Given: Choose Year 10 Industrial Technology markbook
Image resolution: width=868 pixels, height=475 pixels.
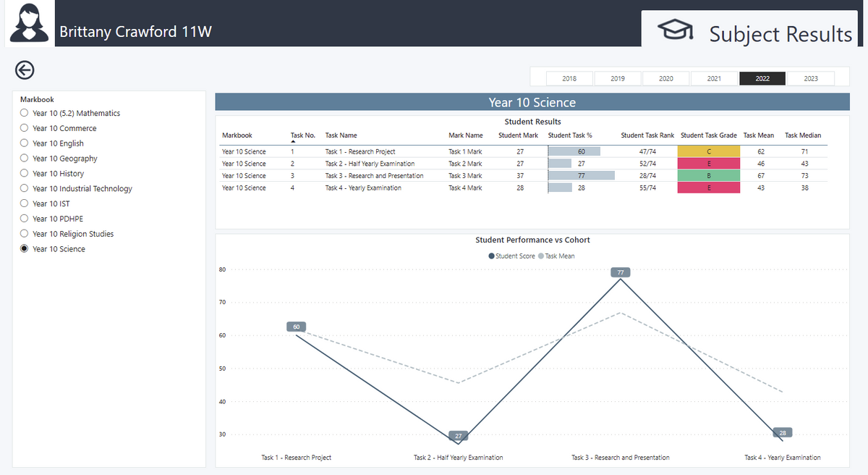Looking at the screenshot, I should [x=25, y=189].
